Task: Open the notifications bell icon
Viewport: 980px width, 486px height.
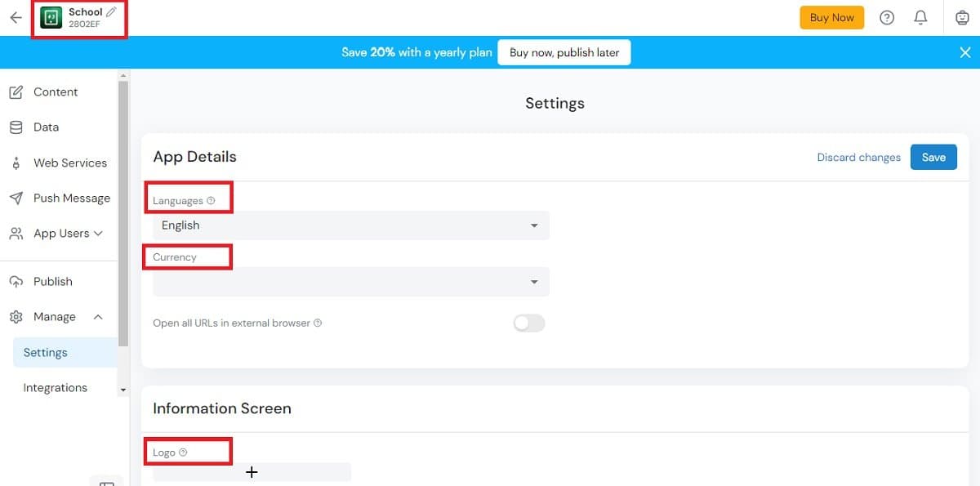Action: pyautogui.click(x=920, y=18)
